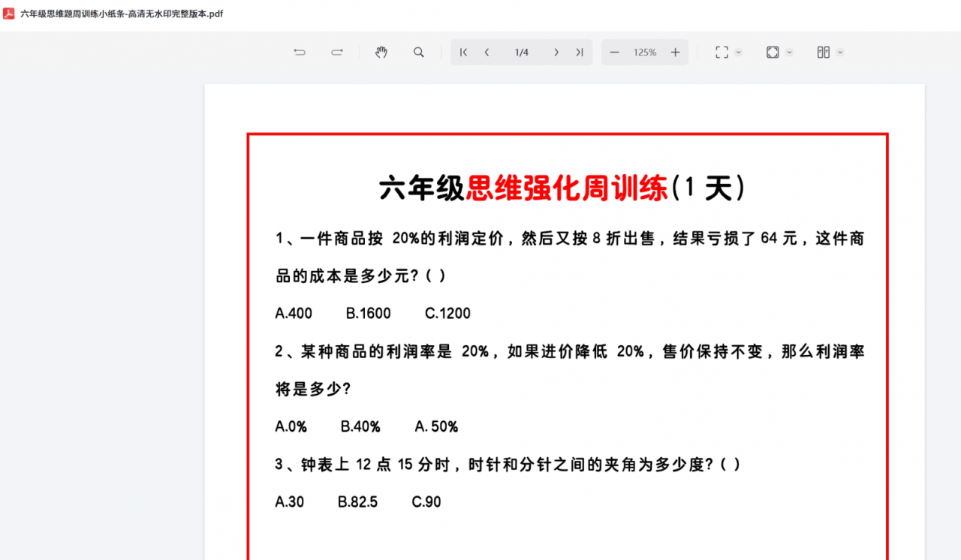Screen dimensions: 961x560
Task: Jump to the last page
Action: click(x=580, y=53)
